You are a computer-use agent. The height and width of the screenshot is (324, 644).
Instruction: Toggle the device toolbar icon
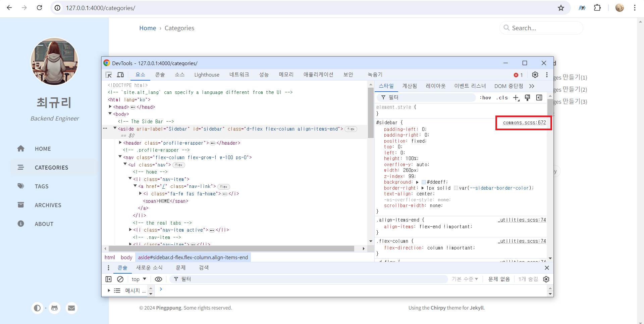[120, 75]
